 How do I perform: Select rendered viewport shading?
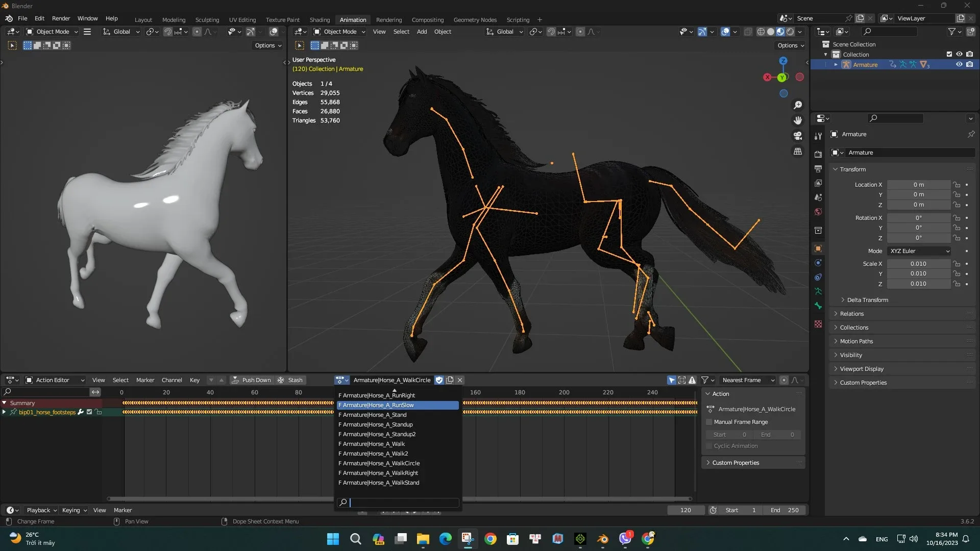pyautogui.click(x=790, y=32)
